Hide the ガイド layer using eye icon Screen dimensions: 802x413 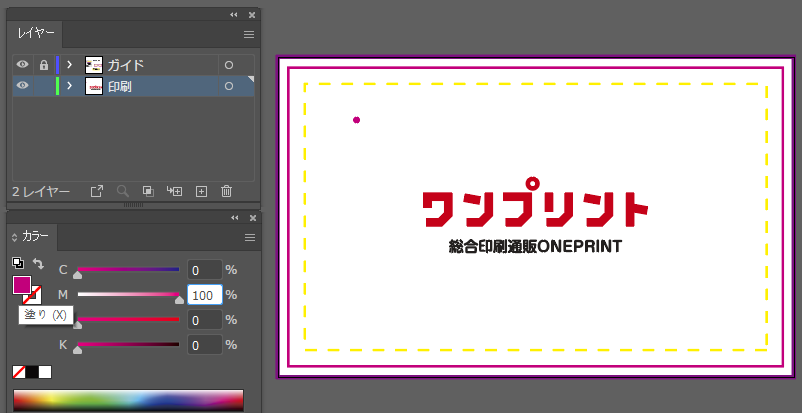tap(22, 64)
